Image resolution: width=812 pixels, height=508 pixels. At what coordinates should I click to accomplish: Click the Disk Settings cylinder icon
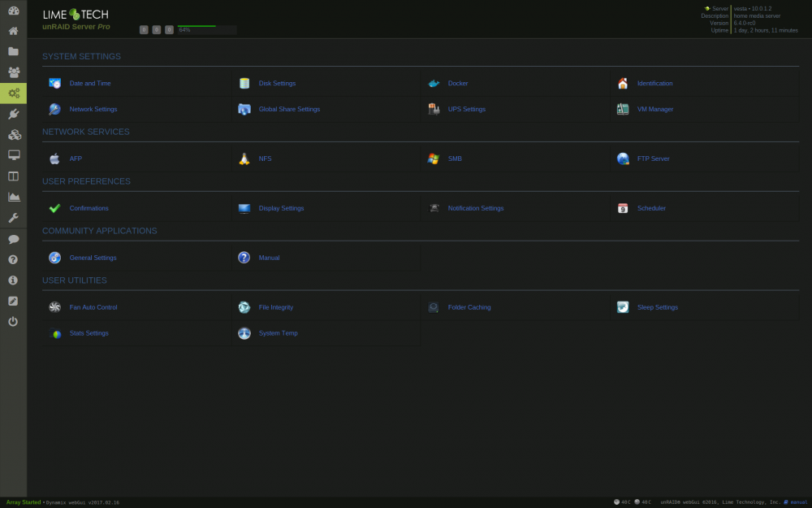point(244,83)
